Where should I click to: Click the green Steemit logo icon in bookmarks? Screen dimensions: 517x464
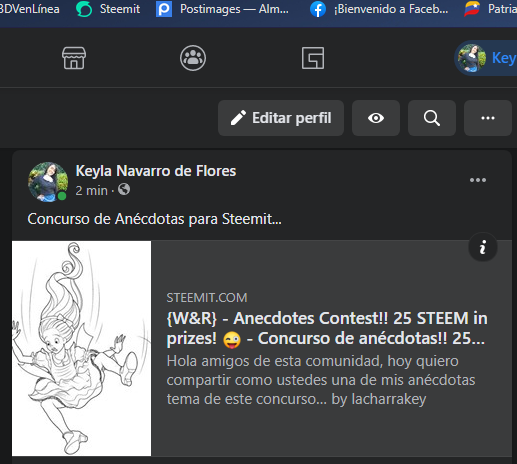84,9
